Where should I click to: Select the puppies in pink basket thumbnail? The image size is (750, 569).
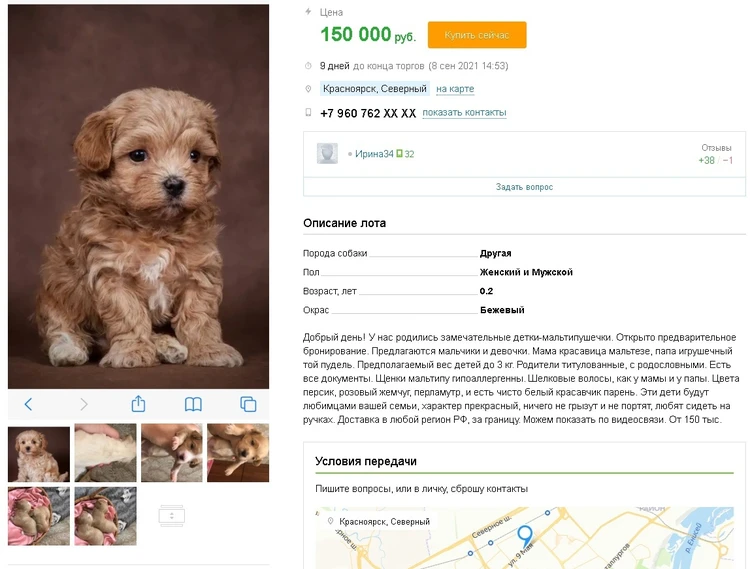pos(39,516)
